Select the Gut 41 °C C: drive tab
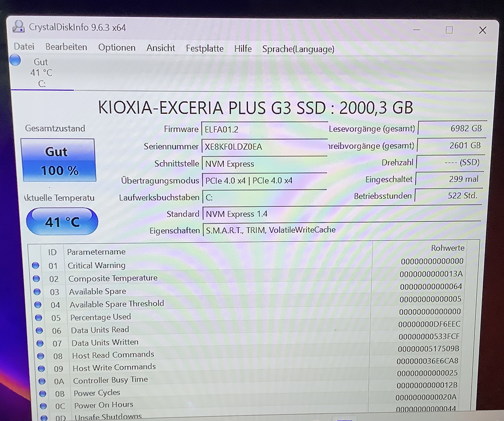This screenshot has height=421, width=504. coord(41,73)
